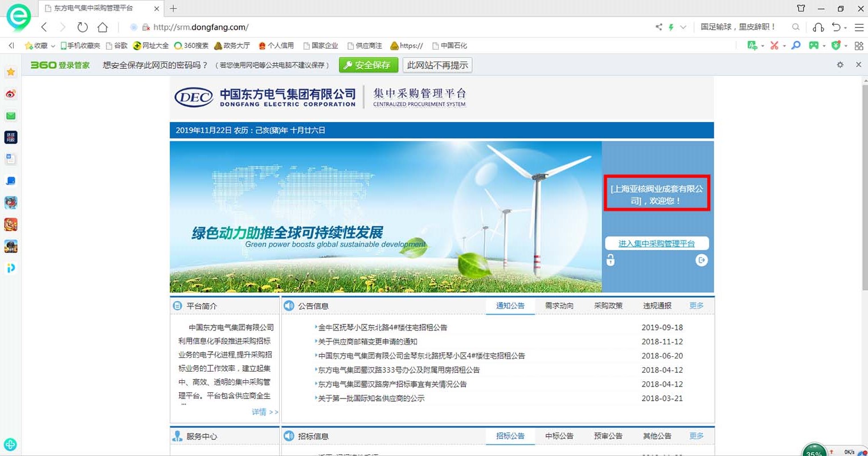
Task: Open the Weibo icon in sidebar
Action: [x=11, y=93]
